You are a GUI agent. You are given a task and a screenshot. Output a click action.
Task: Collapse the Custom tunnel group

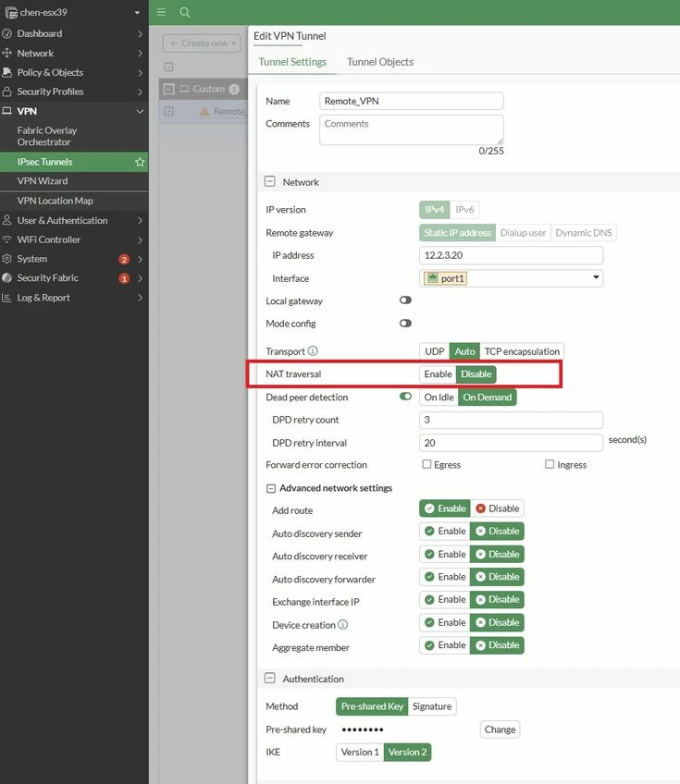click(x=169, y=89)
